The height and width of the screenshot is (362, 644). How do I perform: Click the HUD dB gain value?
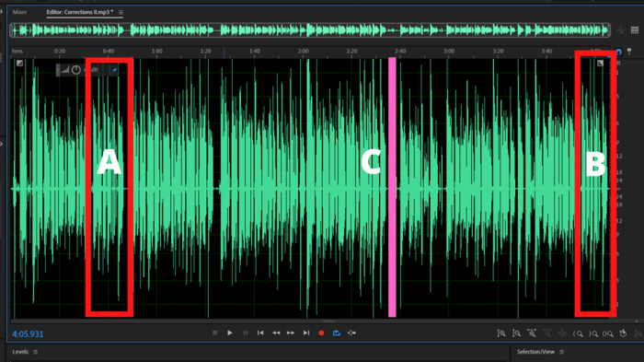[92, 70]
